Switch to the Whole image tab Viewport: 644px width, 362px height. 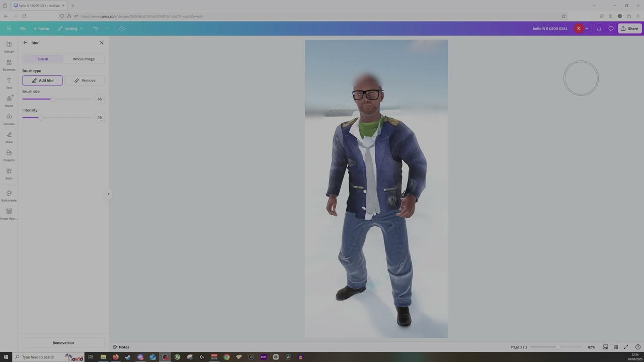click(84, 59)
